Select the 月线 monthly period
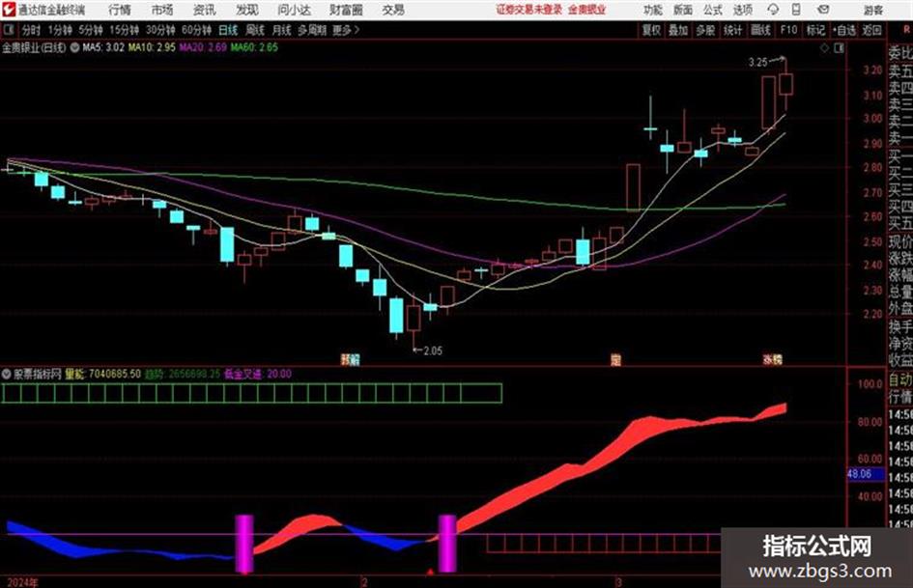This screenshot has width=913, height=588. 282,30
